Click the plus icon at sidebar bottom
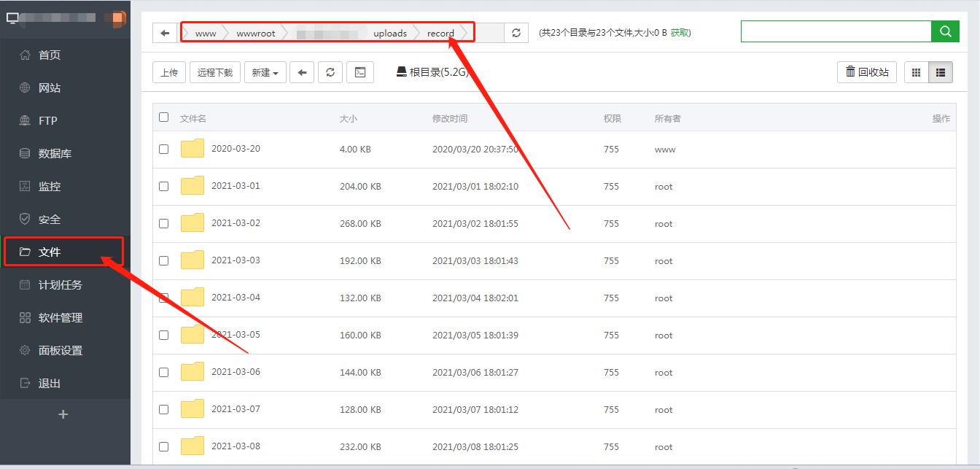 [63, 414]
